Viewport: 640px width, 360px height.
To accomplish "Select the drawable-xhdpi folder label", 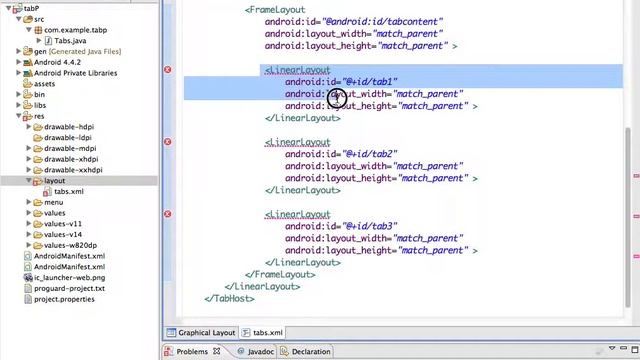I will click(71, 159).
